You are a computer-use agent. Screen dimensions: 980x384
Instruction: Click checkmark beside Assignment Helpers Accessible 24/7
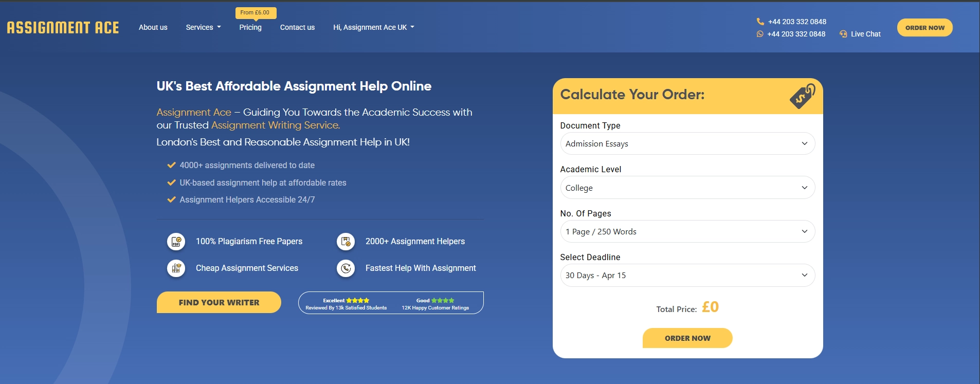172,199
